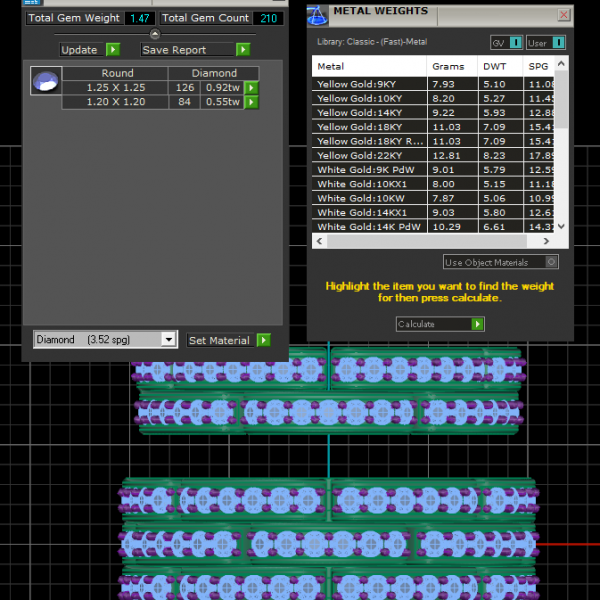Click green arrow on 1.20 X 1.20 row

pyautogui.click(x=251, y=102)
